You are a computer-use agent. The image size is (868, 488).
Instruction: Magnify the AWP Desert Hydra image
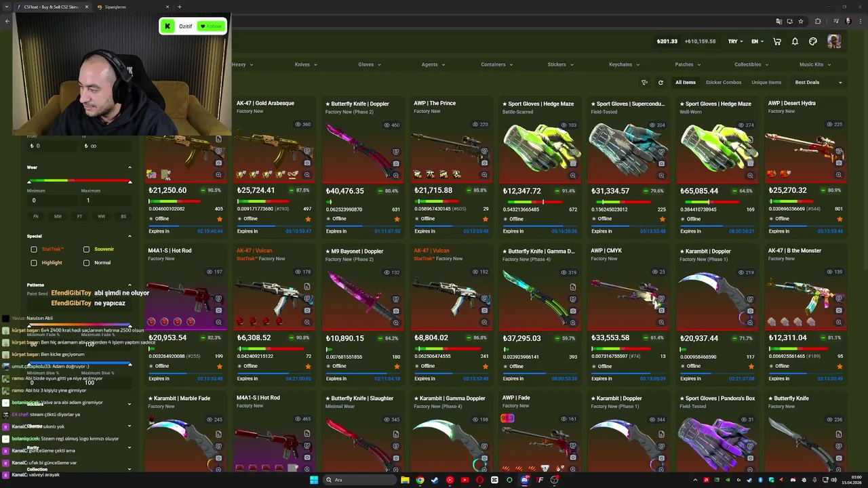[x=839, y=175]
